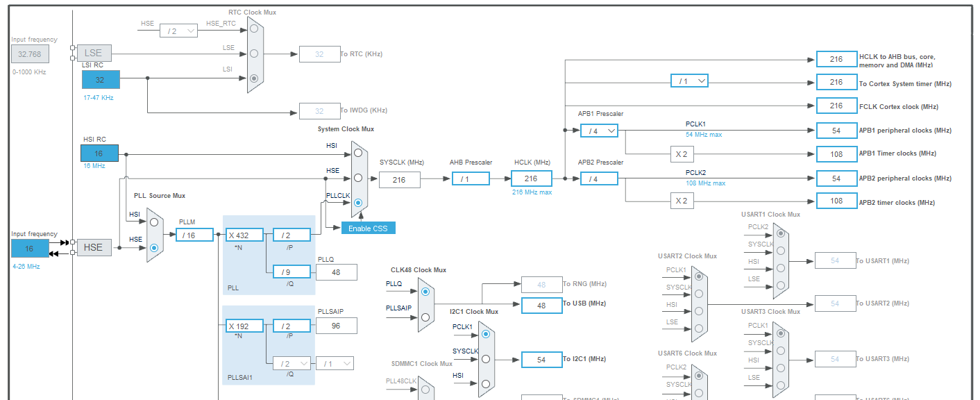Select HSI in the USART2 Clock Mux
Image resolution: width=980 pixels, height=400 pixels.
pyautogui.click(x=698, y=310)
